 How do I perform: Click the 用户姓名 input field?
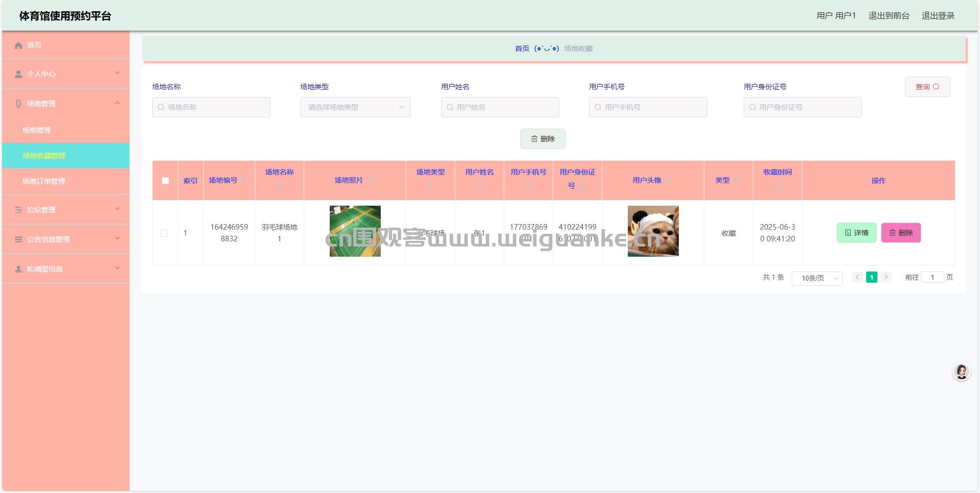coord(500,107)
